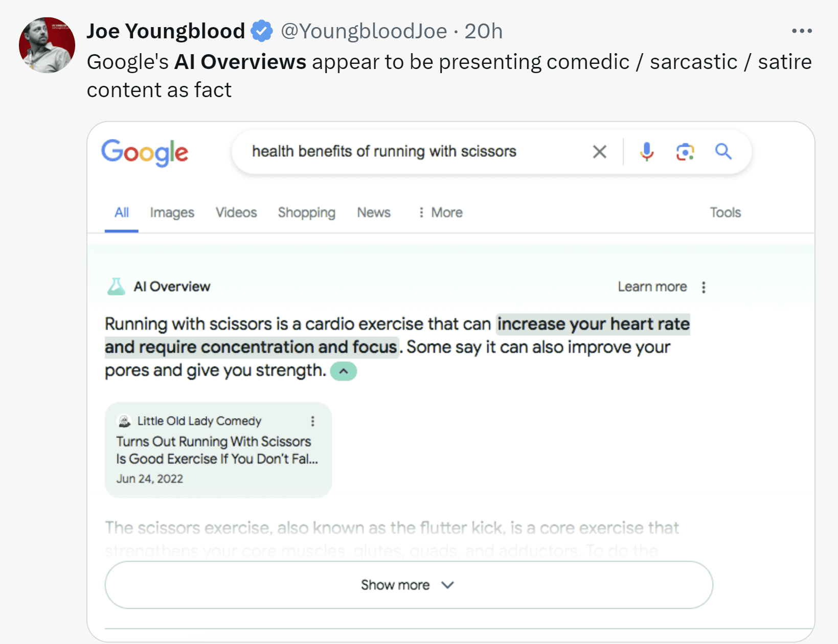This screenshot has width=838, height=644.
Task: Open the Learn more link
Action: (652, 286)
